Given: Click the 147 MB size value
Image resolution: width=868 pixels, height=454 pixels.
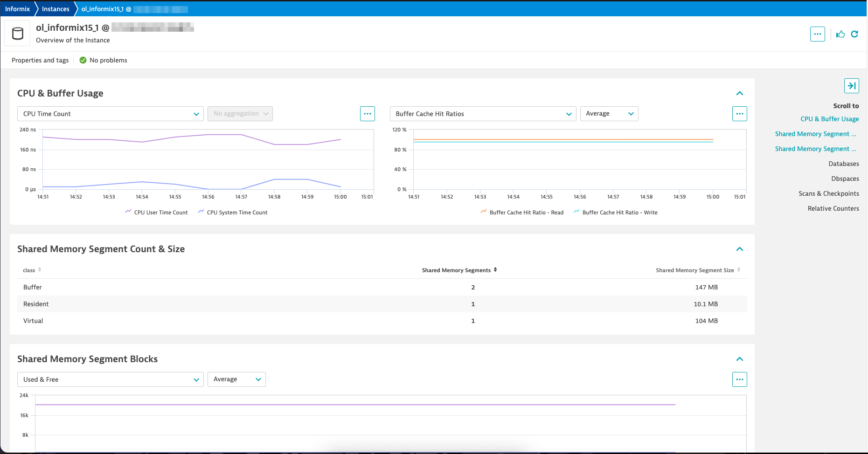Looking at the screenshot, I should point(706,287).
